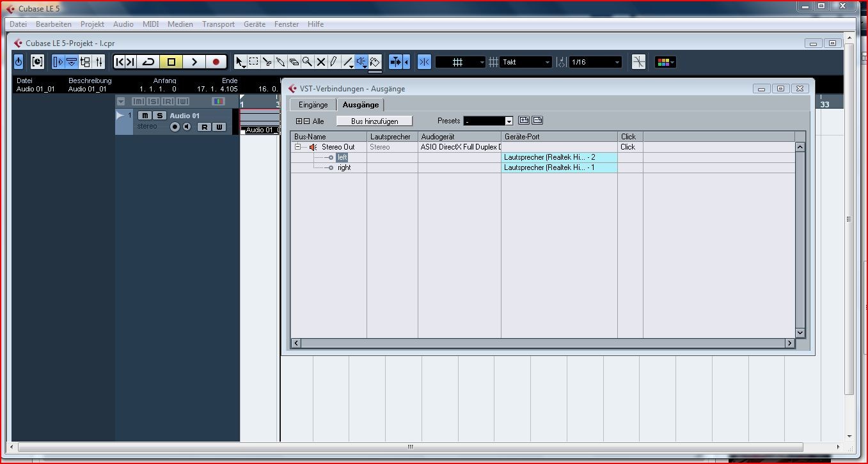The image size is (868, 464).
Task: Mute the Audio 01 track
Action: pyautogui.click(x=145, y=116)
